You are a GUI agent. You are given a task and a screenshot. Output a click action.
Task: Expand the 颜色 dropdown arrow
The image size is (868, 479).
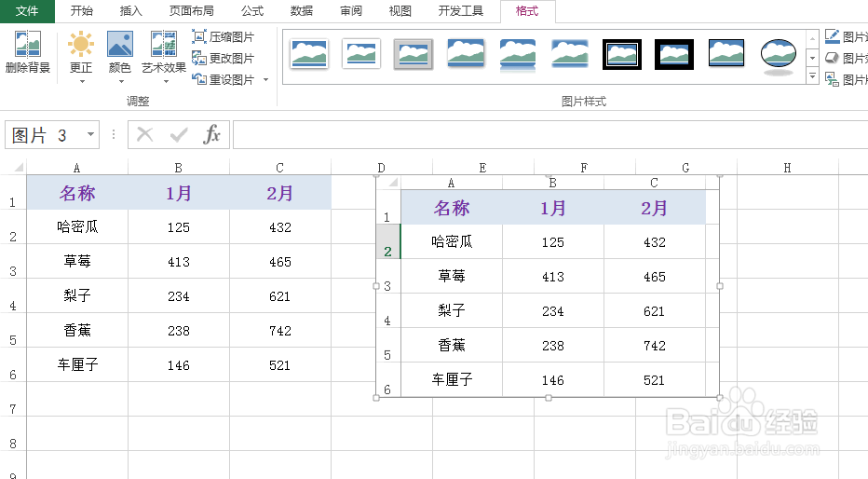(x=121, y=81)
